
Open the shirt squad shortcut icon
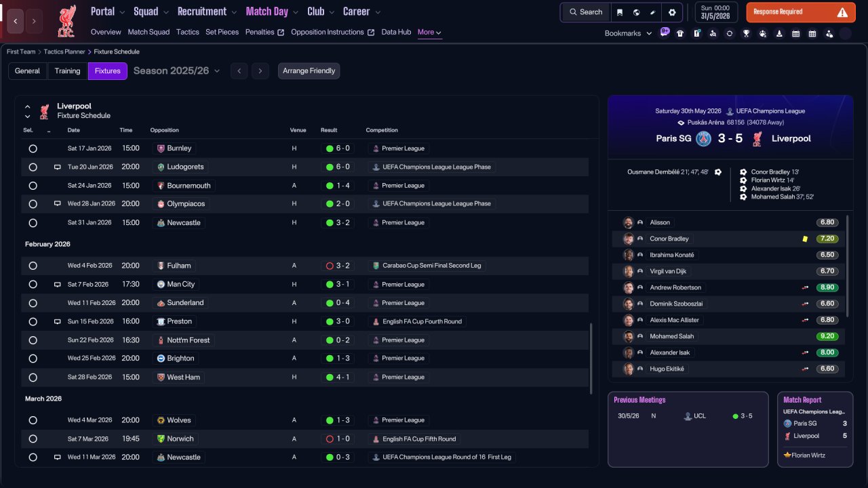pos(680,33)
